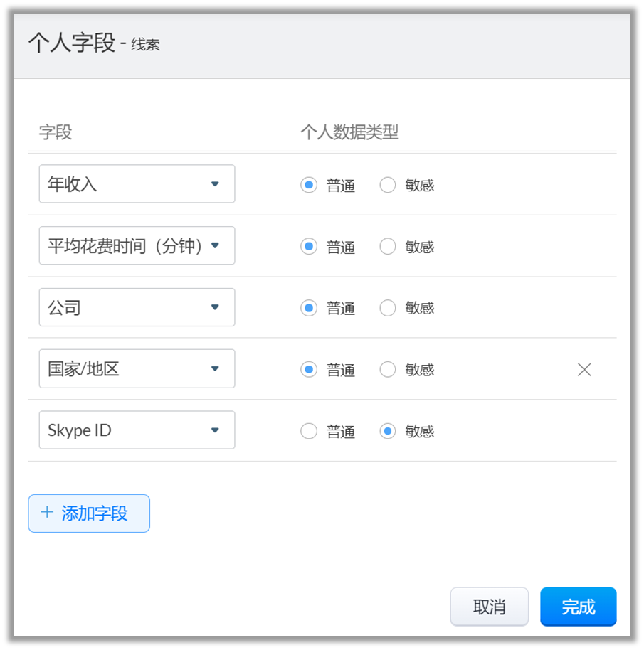
Task: Set 公司 field to 敏感
Action: click(x=388, y=308)
